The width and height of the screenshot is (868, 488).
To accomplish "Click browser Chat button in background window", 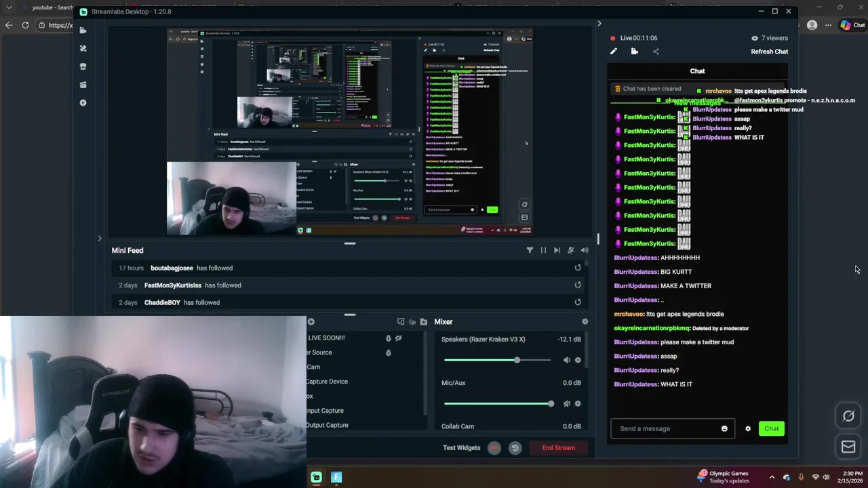I will pyautogui.click(x=853, y=25).
